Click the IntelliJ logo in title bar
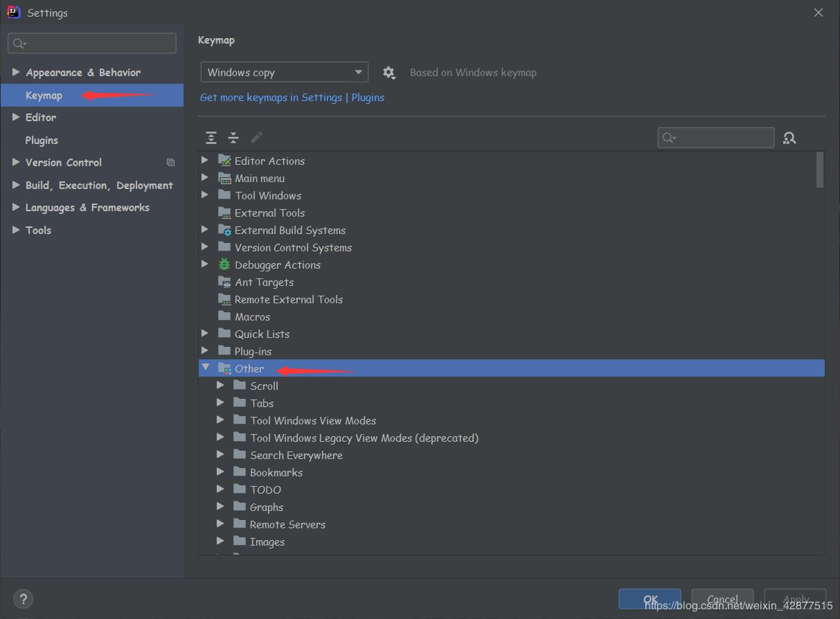The image size is (840, 619). pyautogui.click(x=13, y=12)
